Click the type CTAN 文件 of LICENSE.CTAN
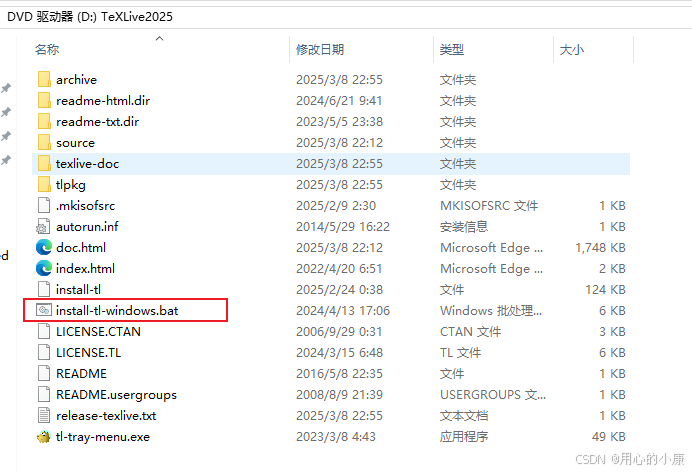The width and height of the screenshot is (692, 473). coord(470,332)
